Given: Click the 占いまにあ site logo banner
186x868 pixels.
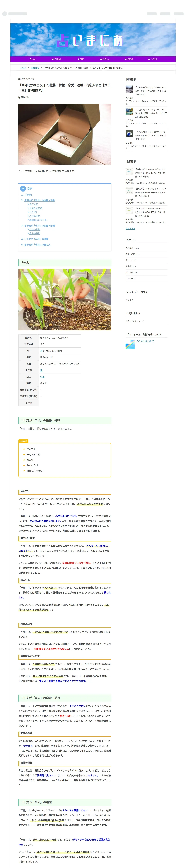Looking at the screenshot, I should [93, 40].
